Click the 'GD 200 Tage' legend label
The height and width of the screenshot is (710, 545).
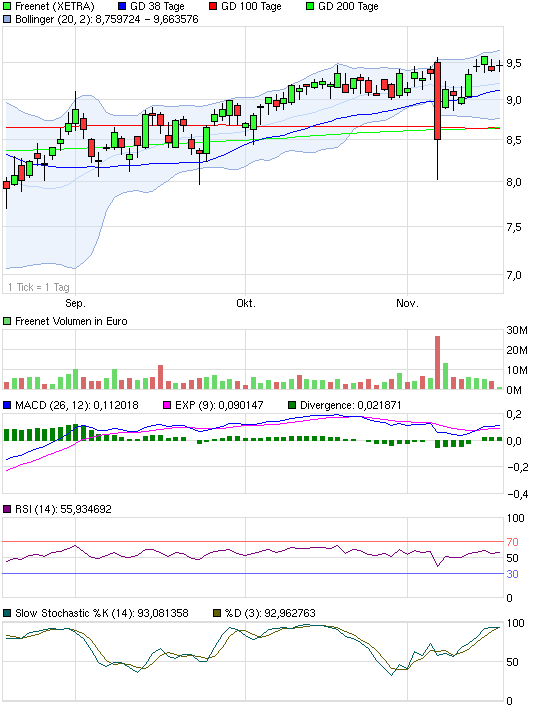(x=348, y=6)
